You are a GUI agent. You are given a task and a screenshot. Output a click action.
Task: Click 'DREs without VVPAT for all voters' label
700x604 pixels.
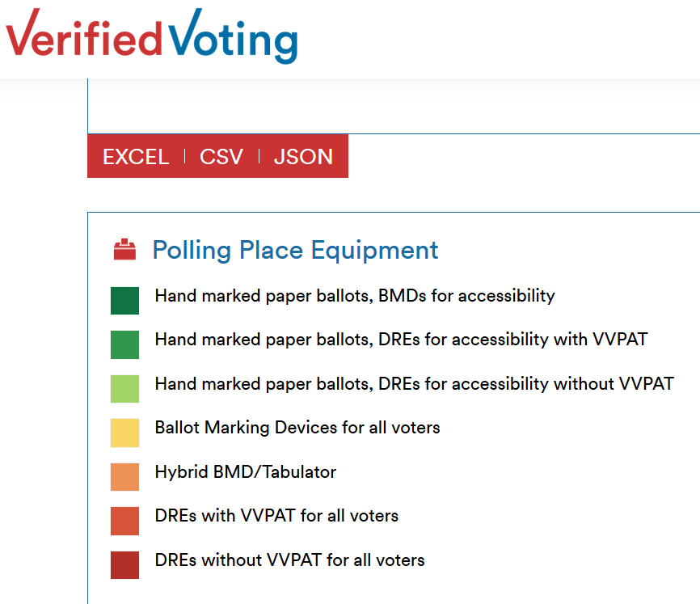289,560
